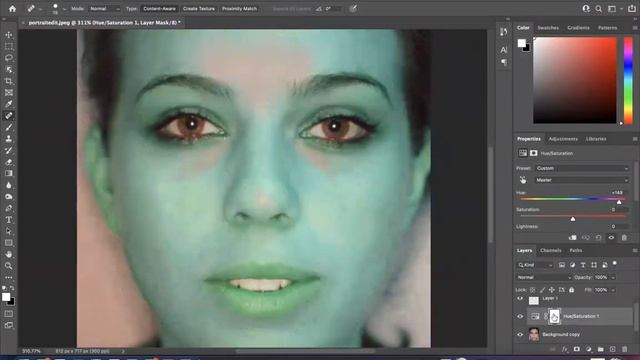Toggle visibility of Layer 1

[520, 299]
